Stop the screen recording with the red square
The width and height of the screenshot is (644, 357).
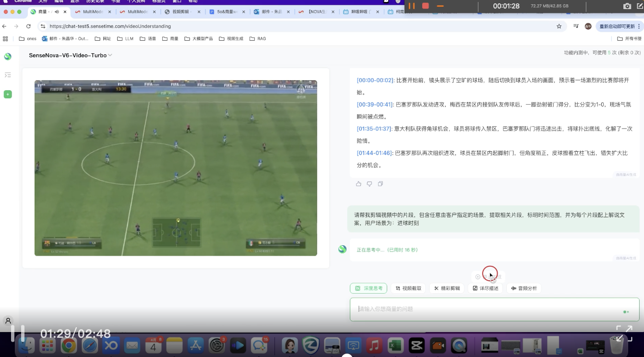pyautogui.click(x=425, y=6)
